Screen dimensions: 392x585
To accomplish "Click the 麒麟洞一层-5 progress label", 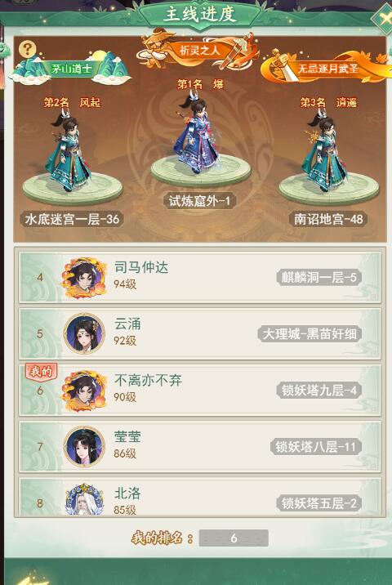I will (318, 278).
